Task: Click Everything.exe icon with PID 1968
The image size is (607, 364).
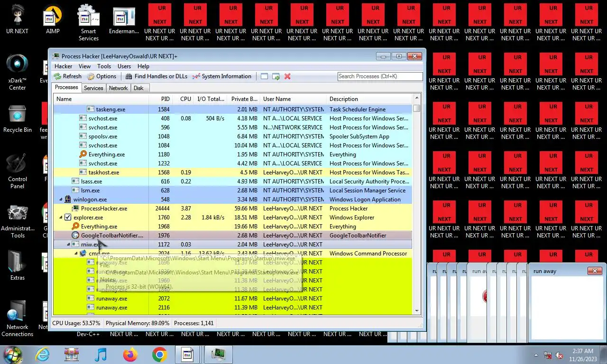Action: pyautogui.click(x=75, y=227)
